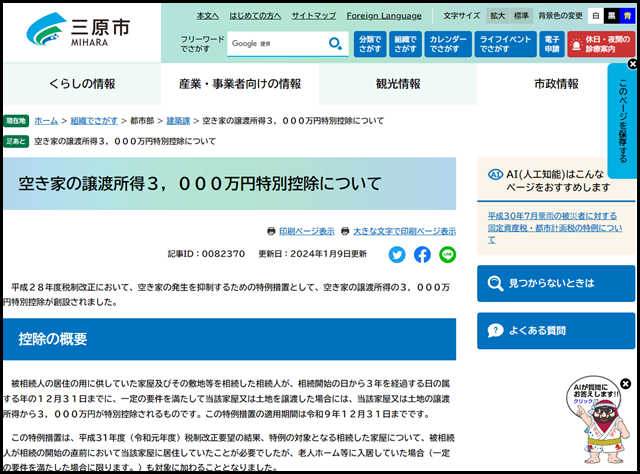Screen dimensions: 640x474
Task: Click printer icon beside 大きな文字で印刷ページ表示
Action: 345,231
